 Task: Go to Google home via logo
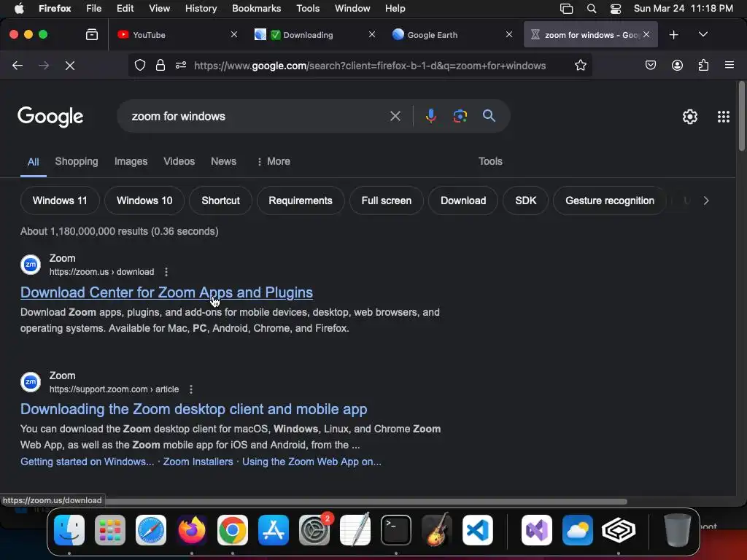50,117
